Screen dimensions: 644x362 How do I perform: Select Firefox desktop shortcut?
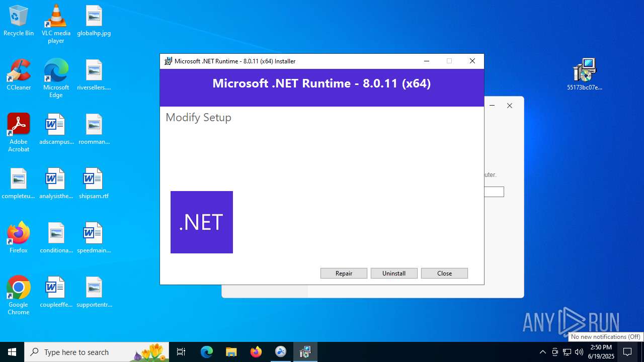pyautogui.click(x=19, y=238)
